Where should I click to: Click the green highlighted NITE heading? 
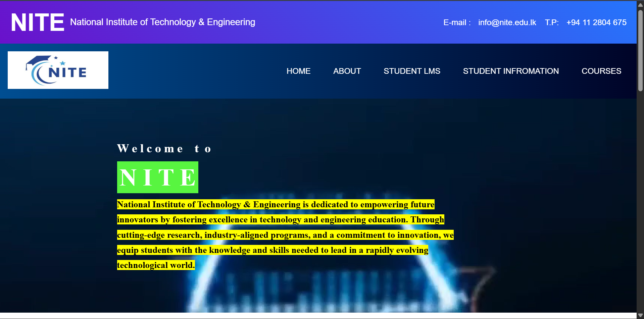(x=157, y=177)
